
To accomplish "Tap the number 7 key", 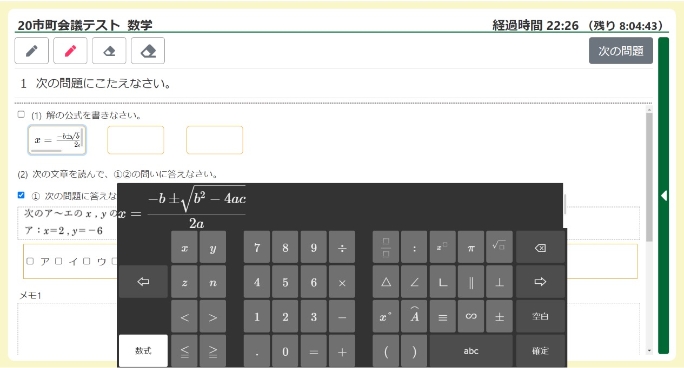I will tap(257, 248).
